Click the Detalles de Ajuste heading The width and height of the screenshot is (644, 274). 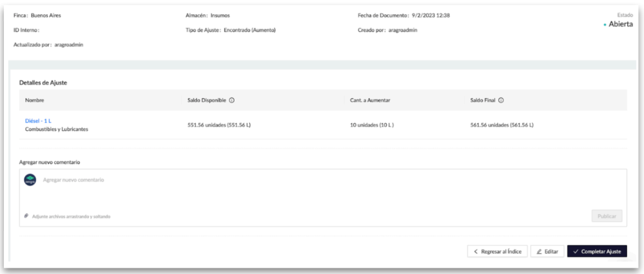[43, 83]
